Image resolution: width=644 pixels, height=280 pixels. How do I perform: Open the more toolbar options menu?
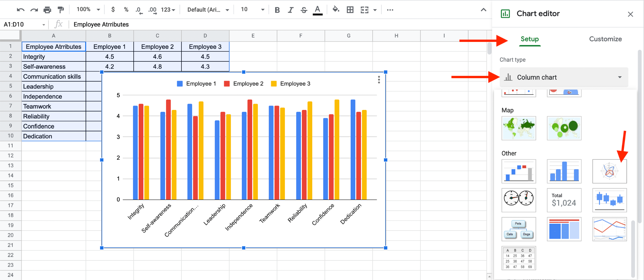[x=390, y=10]
